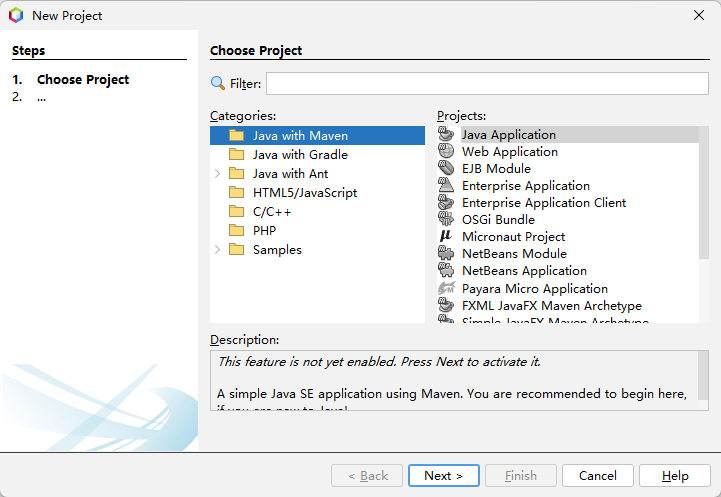Click the Payara Micro Application fish icon
The image size is (721, 497).
point(446,288)
